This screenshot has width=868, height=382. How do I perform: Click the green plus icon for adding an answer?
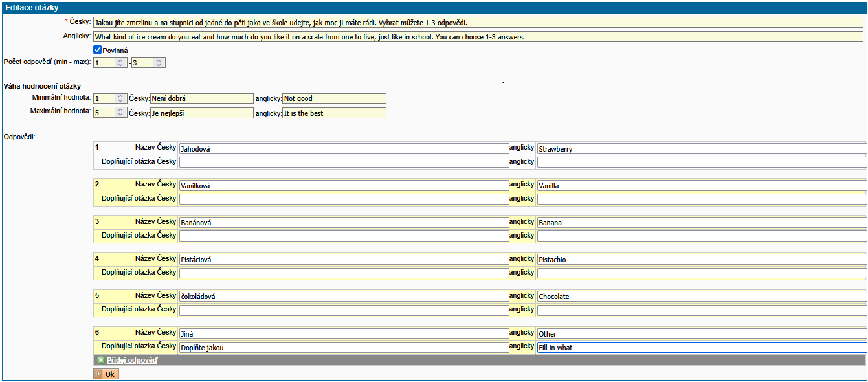[100, 360]
